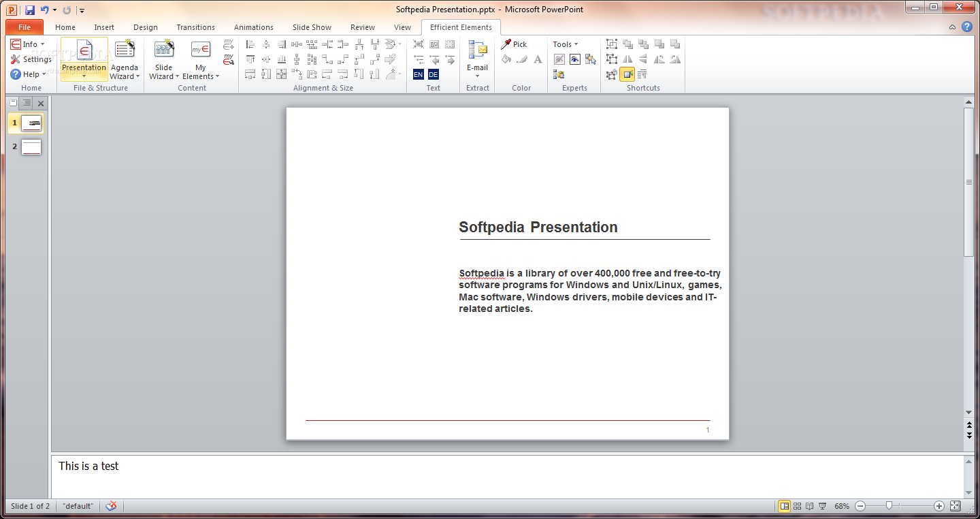Viewport: 980px width, 519px height.
Task: Open the My Elements dropdown
Action: tap(201, 72)
